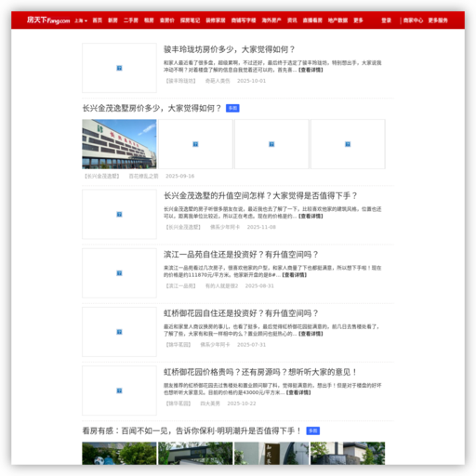Click 查看详情 in the 滨江一品苑 post summary
Viewport: 476px width, 476px height.
coord(294,275)
